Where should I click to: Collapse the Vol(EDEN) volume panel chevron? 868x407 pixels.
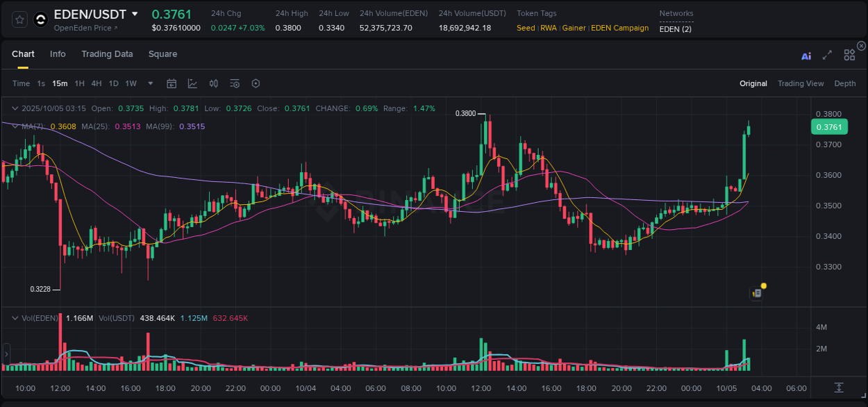point(15,317)
